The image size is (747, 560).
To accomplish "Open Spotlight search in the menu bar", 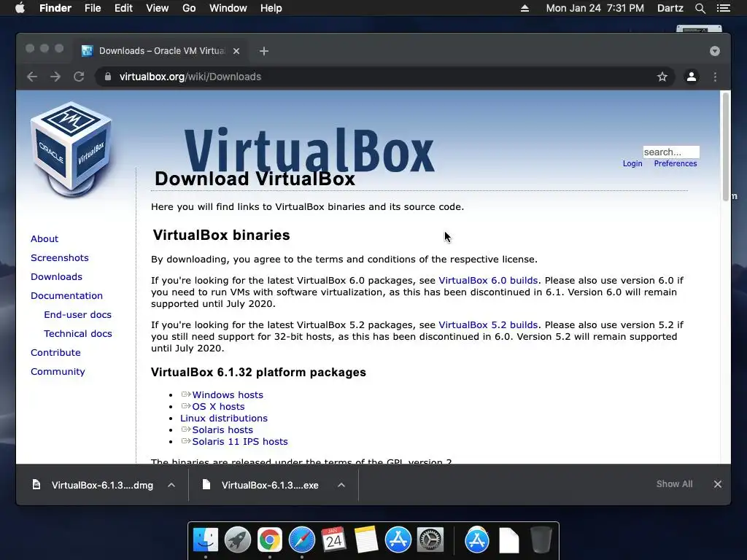I will pos(700,8).
